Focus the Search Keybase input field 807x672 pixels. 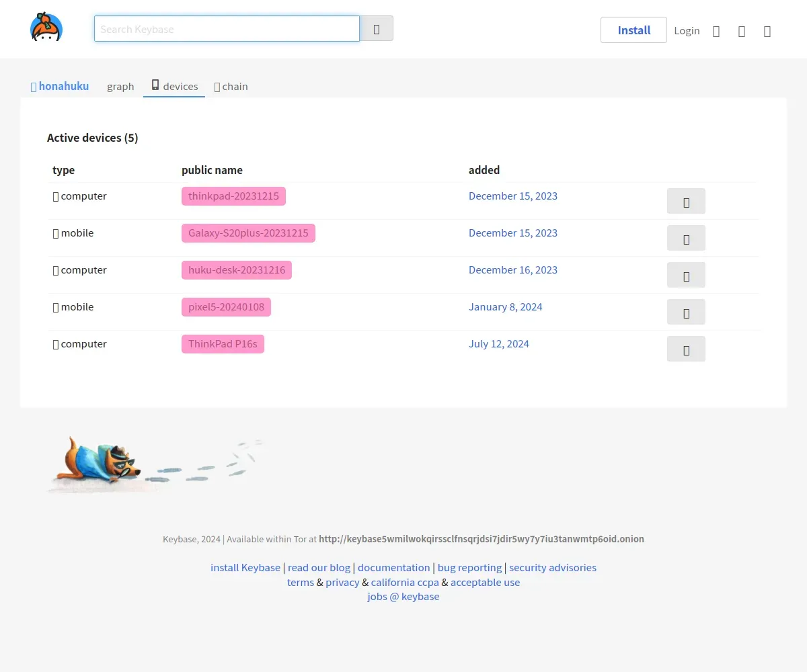point(227,29)
